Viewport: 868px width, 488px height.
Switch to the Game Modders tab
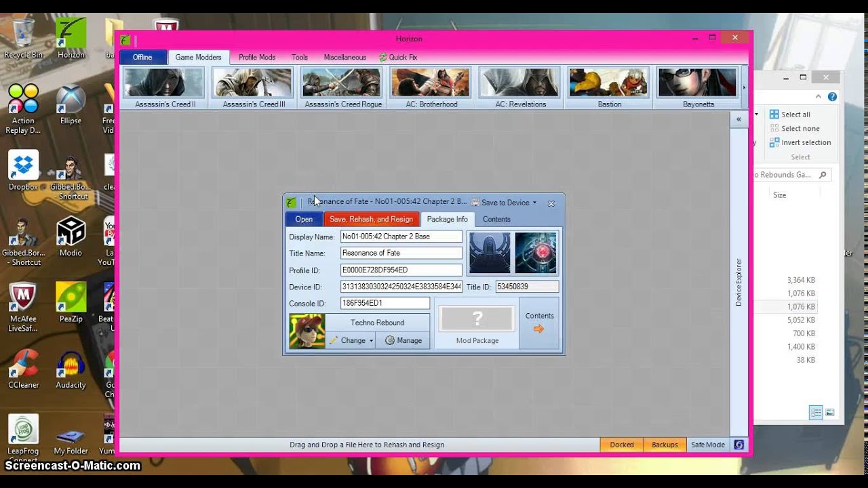click(x=199, y=58)
